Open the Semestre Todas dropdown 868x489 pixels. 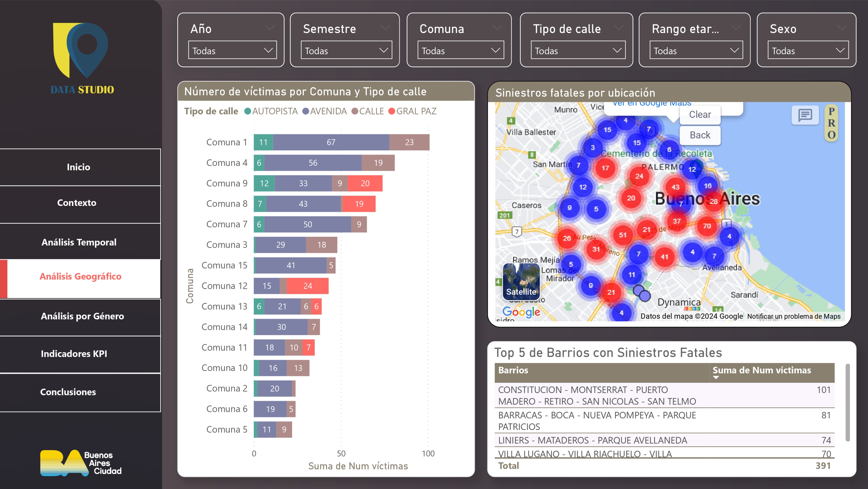[x=346, y=50]
